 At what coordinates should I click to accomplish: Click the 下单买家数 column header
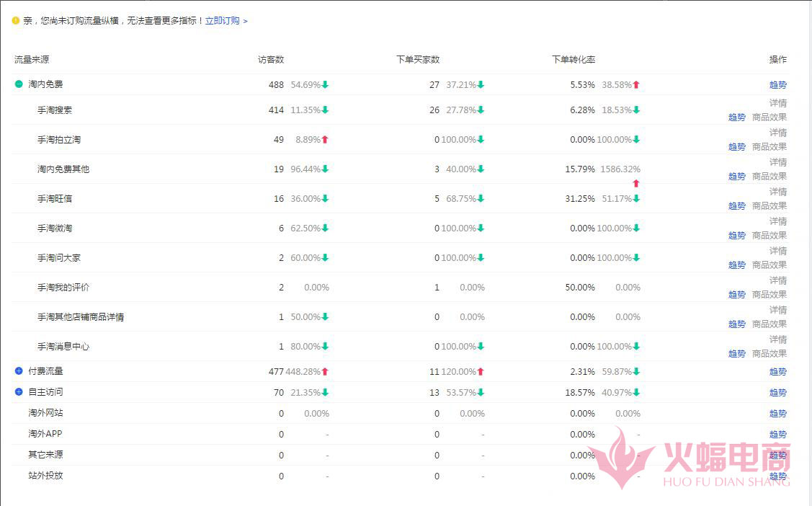(418, 60)
